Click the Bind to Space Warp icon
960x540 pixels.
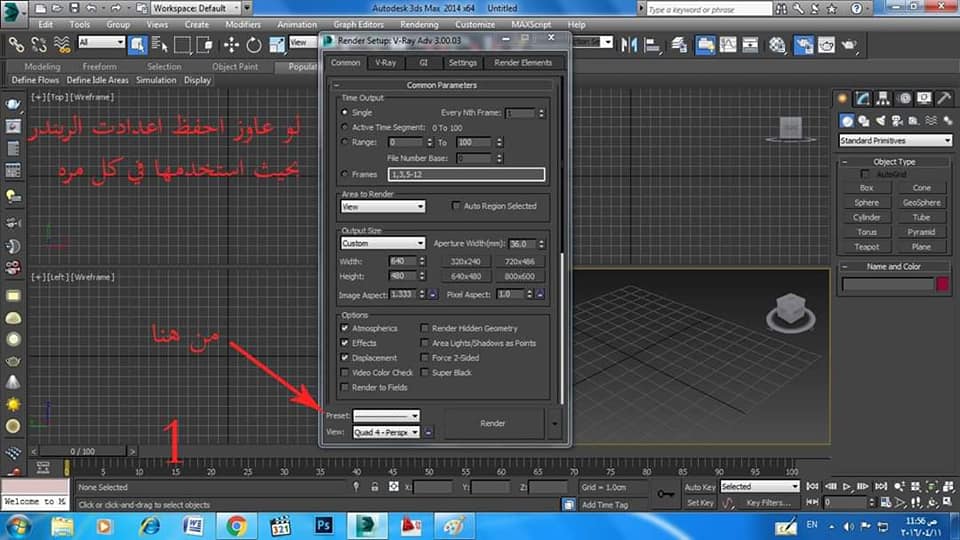point(62,44)
